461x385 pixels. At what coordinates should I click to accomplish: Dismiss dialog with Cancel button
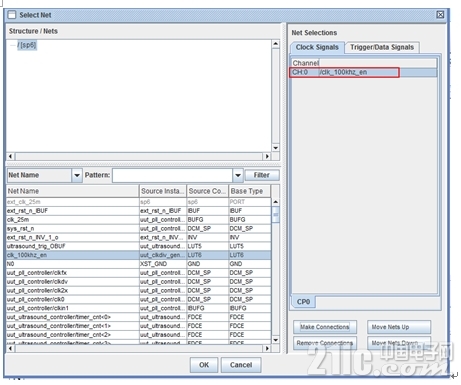[241, 365]
